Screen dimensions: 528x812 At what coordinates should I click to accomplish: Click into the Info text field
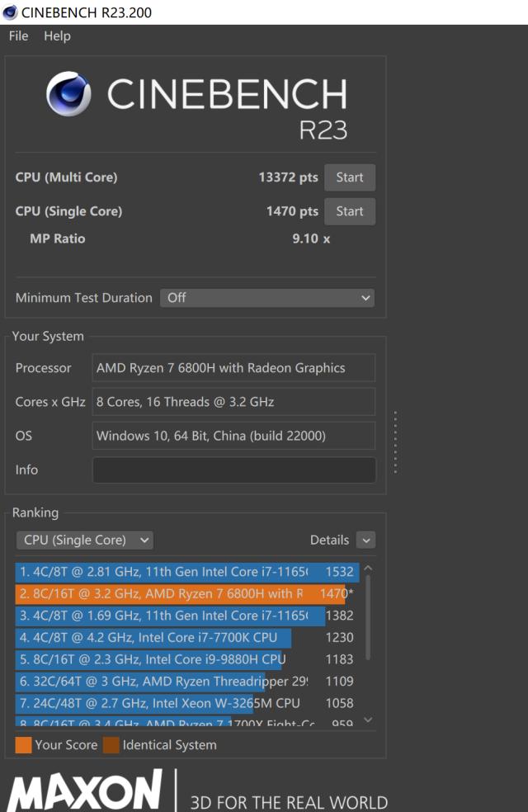pos(234,470)
